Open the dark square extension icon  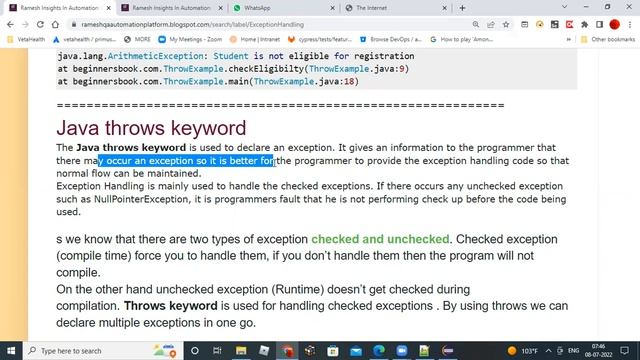[x=555, y=24]
